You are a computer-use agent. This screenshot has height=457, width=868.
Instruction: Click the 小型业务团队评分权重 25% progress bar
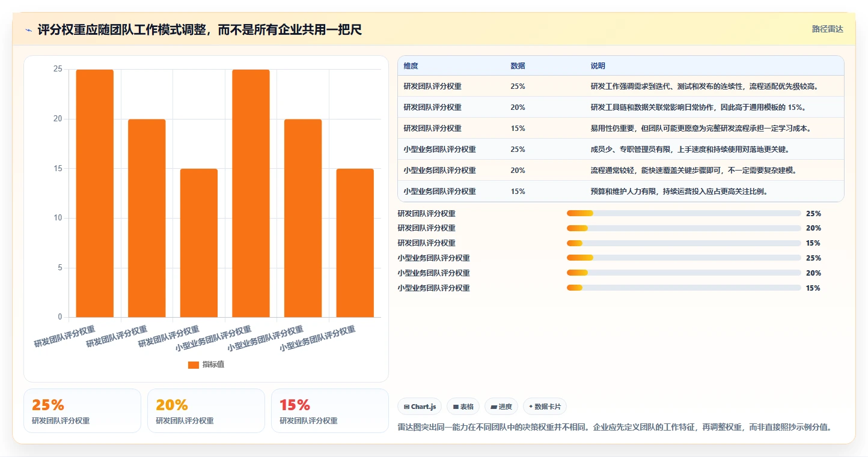[684, 258]
